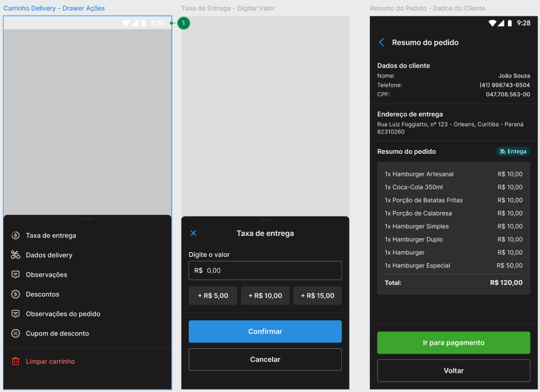The height and width of the screenshot is (392, 540).
Task: Add R$ 15,00 quick amount
Action: click(317, 295)
